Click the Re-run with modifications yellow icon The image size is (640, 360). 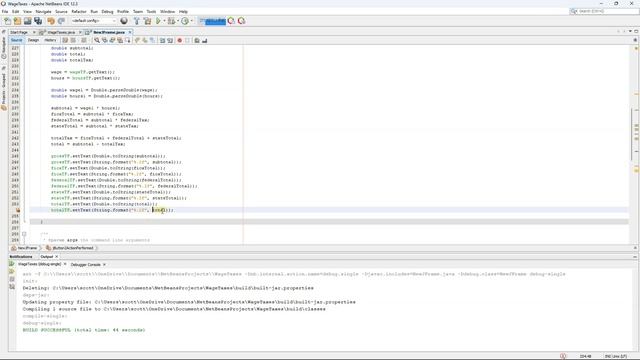[11, 271]
